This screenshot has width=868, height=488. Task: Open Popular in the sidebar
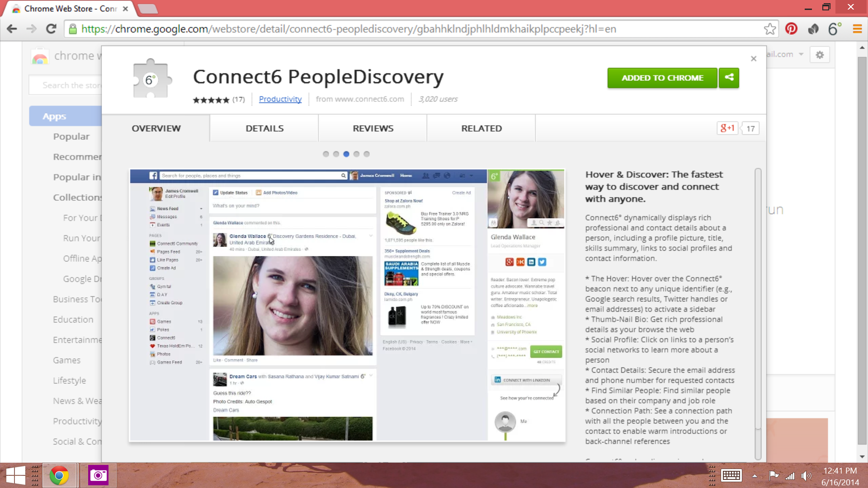click(71, 136)
